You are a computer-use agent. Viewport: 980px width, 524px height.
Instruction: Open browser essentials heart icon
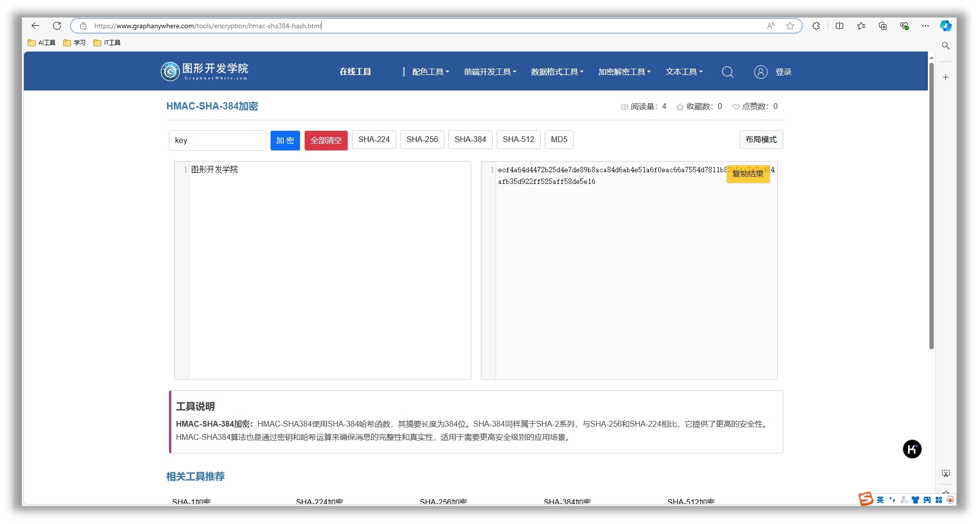click(x=905, y=26)
